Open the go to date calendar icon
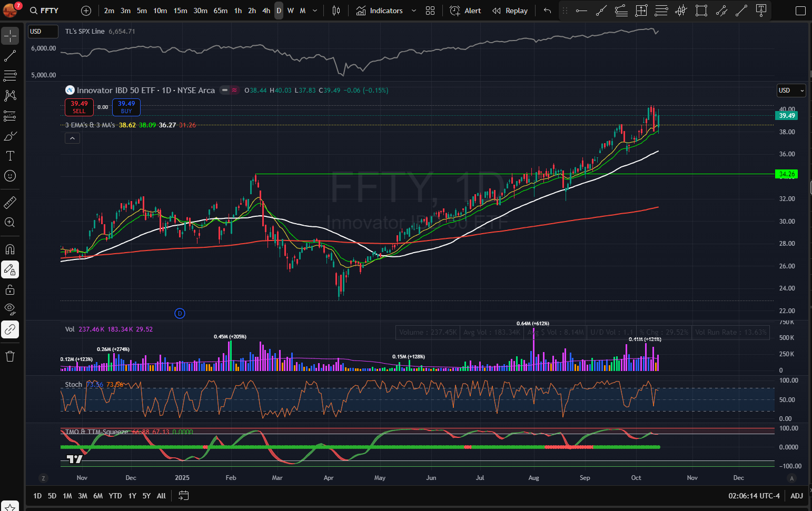Viewport: 812px width, 511px height. [x=183, y=496]
